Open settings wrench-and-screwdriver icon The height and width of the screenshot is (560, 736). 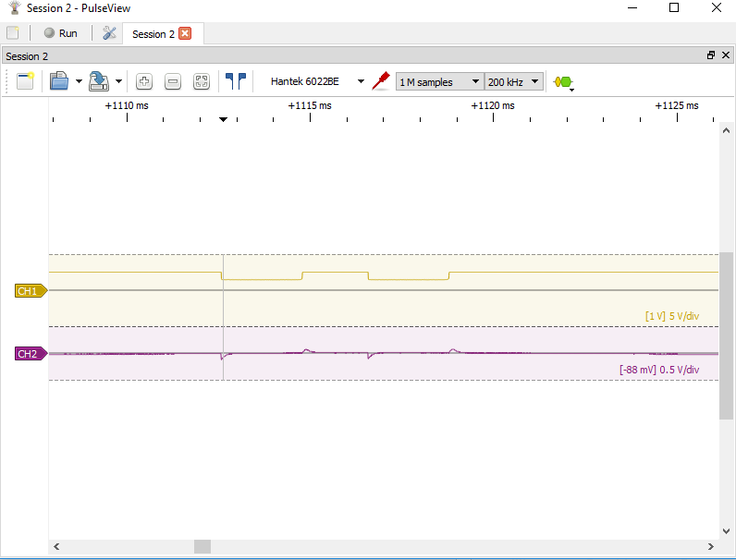[x=109, y=33]
